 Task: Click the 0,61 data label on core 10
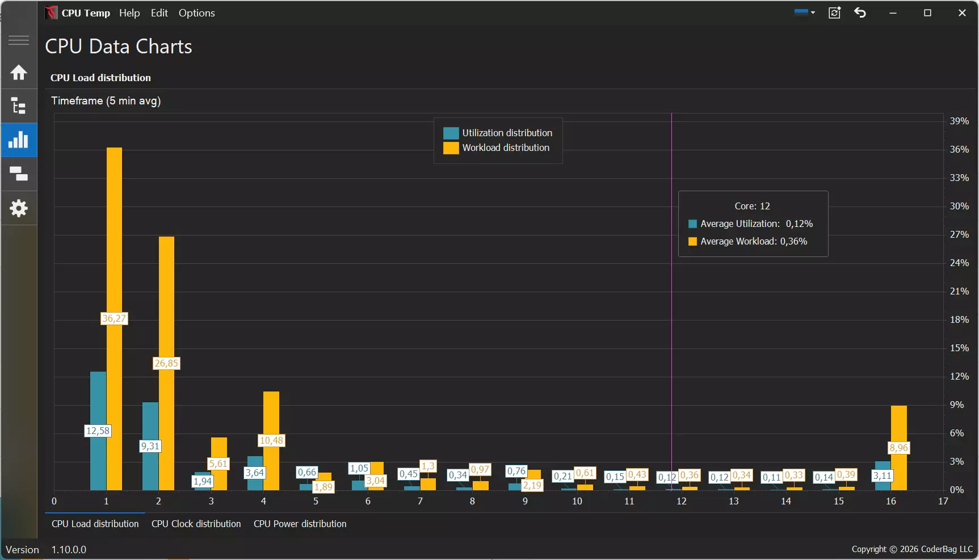point(585,473)
